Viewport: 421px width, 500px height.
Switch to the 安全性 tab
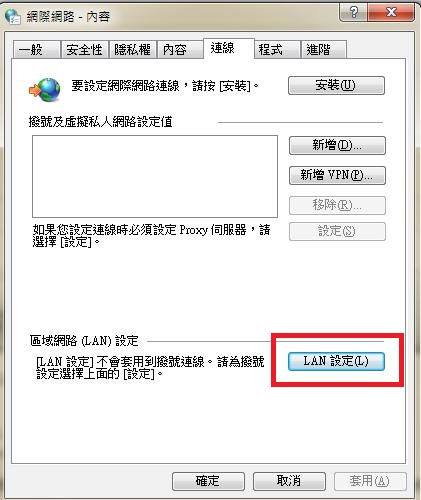click(x=85, y=50)
